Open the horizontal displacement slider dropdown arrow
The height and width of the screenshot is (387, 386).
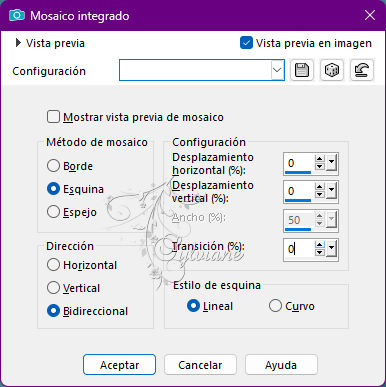pos(331,163)
